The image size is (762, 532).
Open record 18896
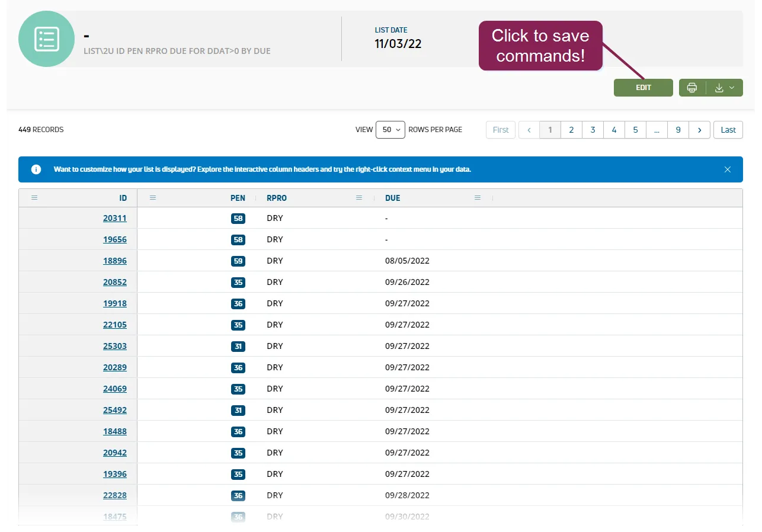[115, 261]
